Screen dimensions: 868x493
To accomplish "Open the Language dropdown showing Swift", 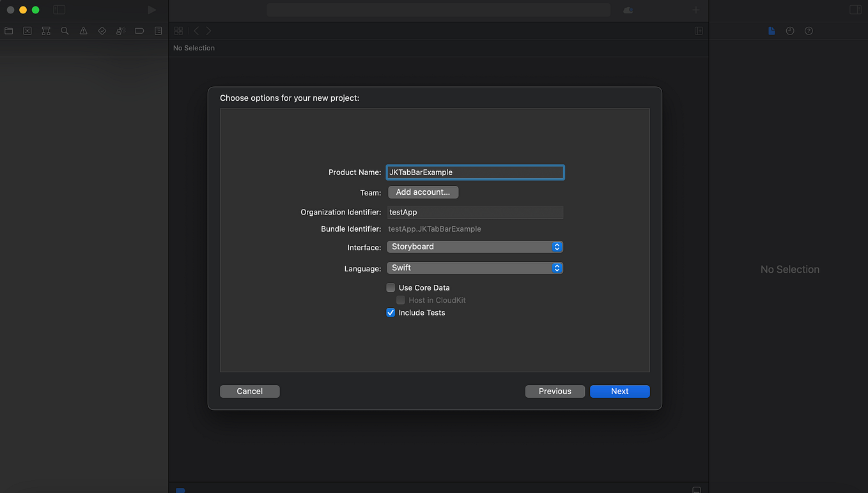I will click(474, 268).
